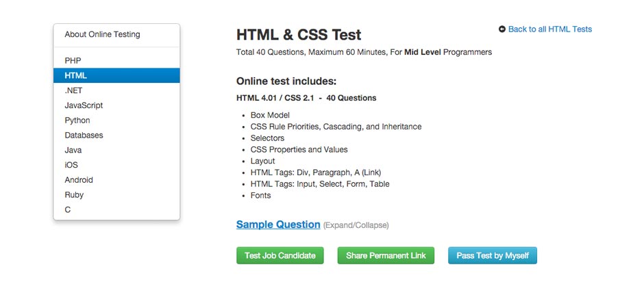The height and width of the screenshot is (293, 644).
Task: Select the highlighted HTML menu item
Action: pyautogui.click(x=76, y=75)
